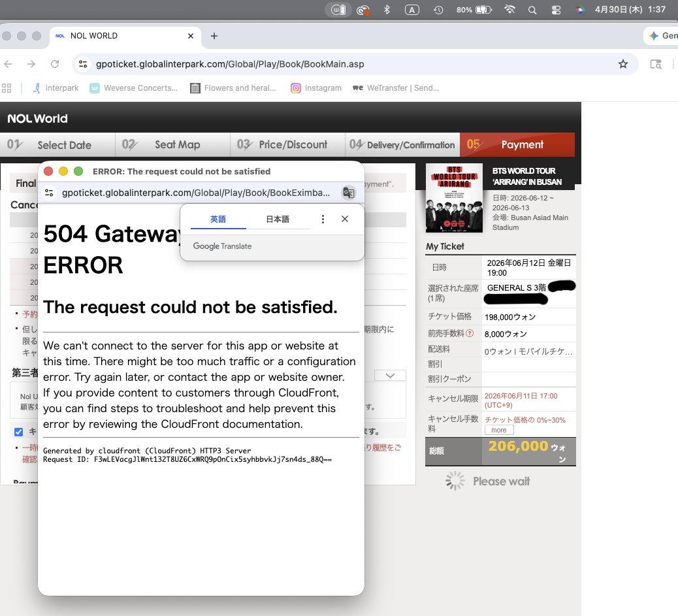Open the Weverse Concerts bookmark
This screenshot has width=678, height=616.
click(134, 88)
